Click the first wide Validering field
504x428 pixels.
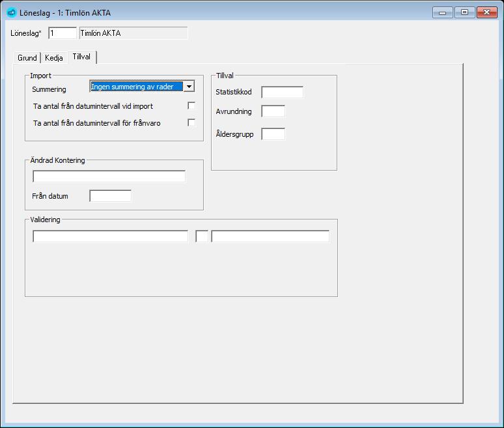pyautogui.click(x=110, y=236)
